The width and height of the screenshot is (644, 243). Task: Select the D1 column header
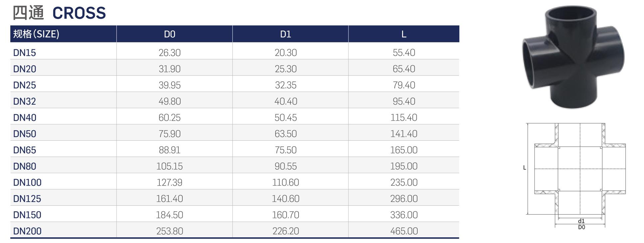click(x=286, y=34)
